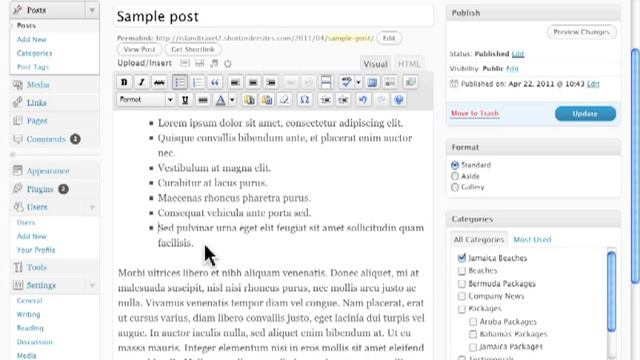Open Media in the admin sidebar
This screenshot has height=360, width=640.
click(x=38, y=85)
